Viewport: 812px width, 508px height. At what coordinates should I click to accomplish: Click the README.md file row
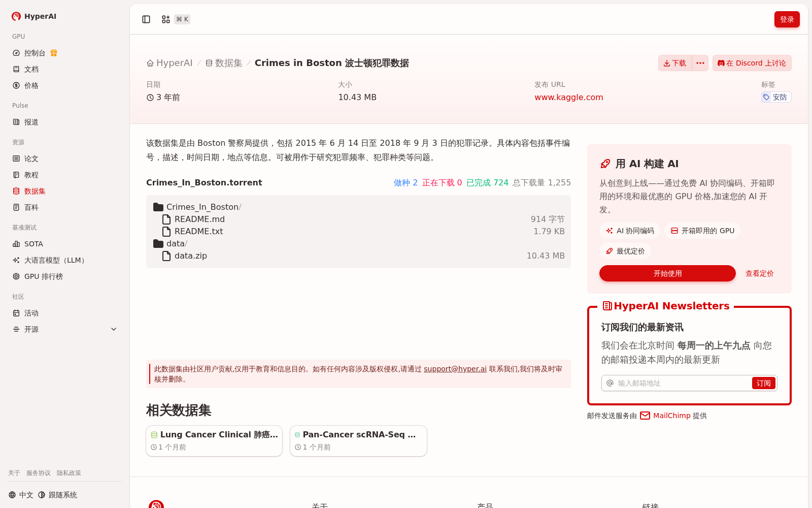358,219
